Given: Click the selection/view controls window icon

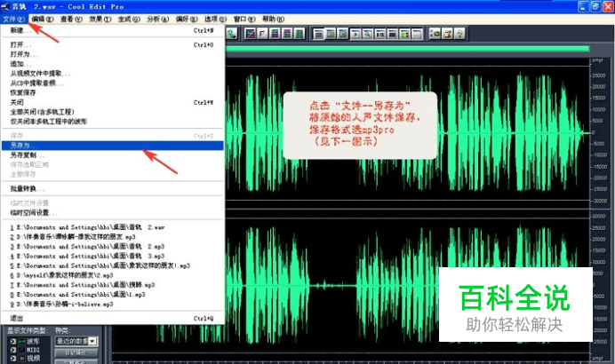Looking at the screenshot, I should (392, 34).
